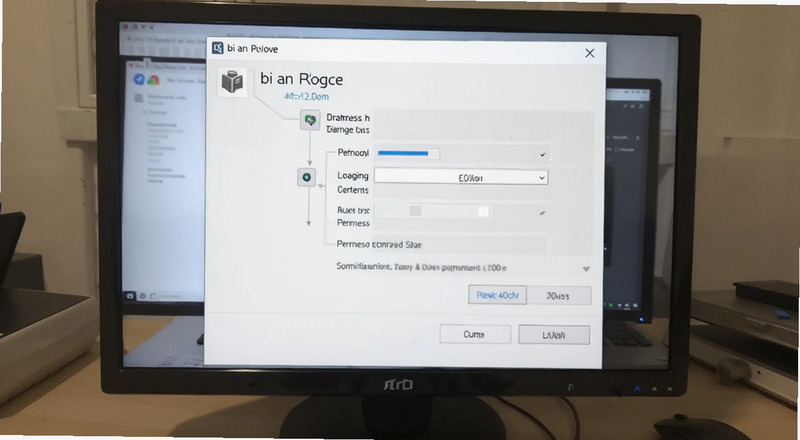Click the green globe node icon beside 'Dratmess h'
The width and height of the screenshot is (800, 440).
tap(310, 120)
